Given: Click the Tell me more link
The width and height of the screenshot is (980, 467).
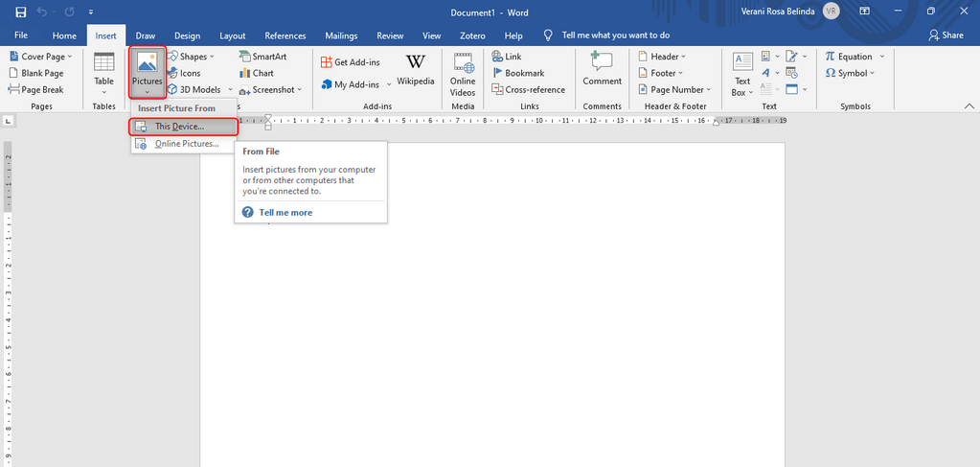Looking at the screenshot, I should (x=285, y=212).
